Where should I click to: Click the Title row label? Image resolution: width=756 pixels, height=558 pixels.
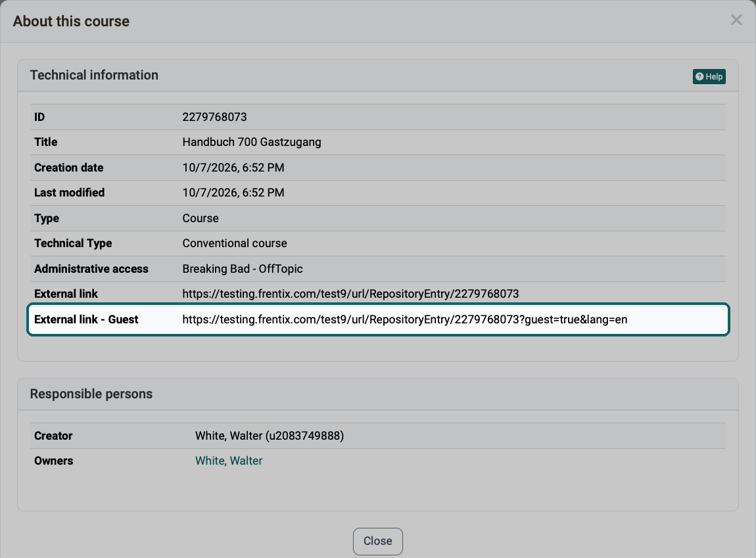pyautogui.click(x=46, y=142)
